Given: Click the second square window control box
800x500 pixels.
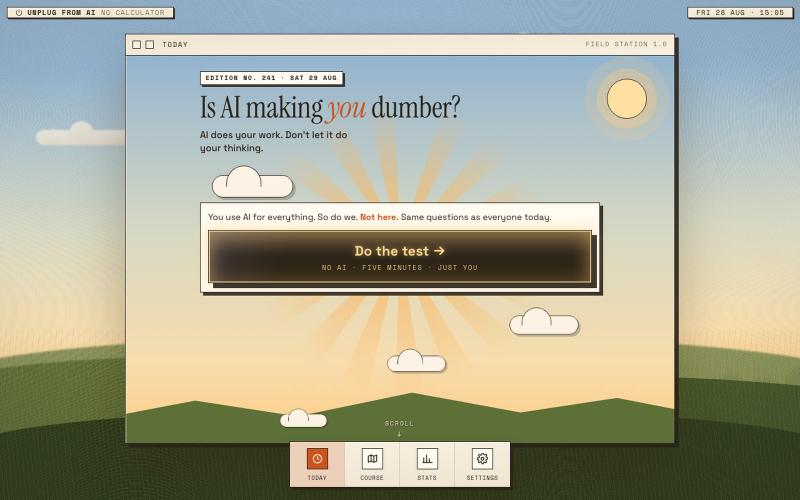Looking at the screenshot, I should [x=149, y=45].
